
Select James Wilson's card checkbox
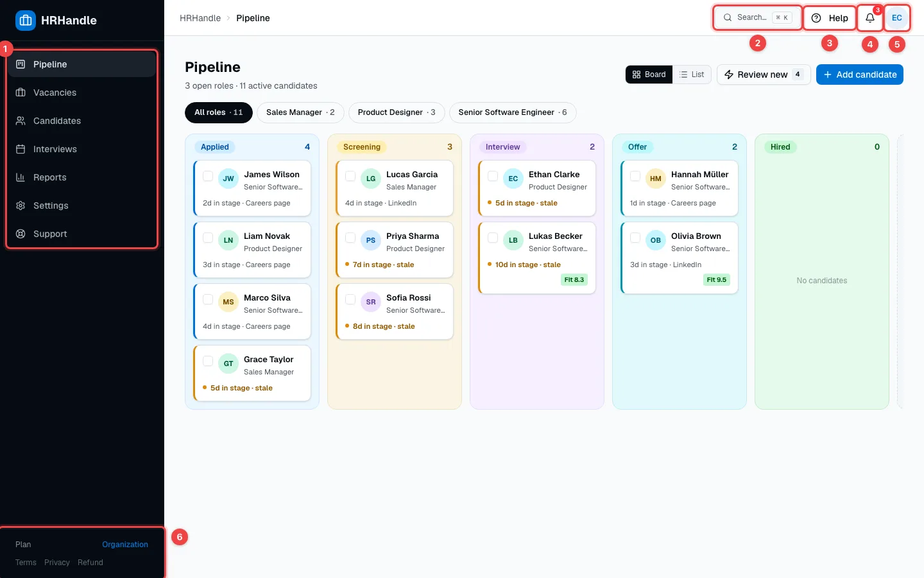(208, 176)
